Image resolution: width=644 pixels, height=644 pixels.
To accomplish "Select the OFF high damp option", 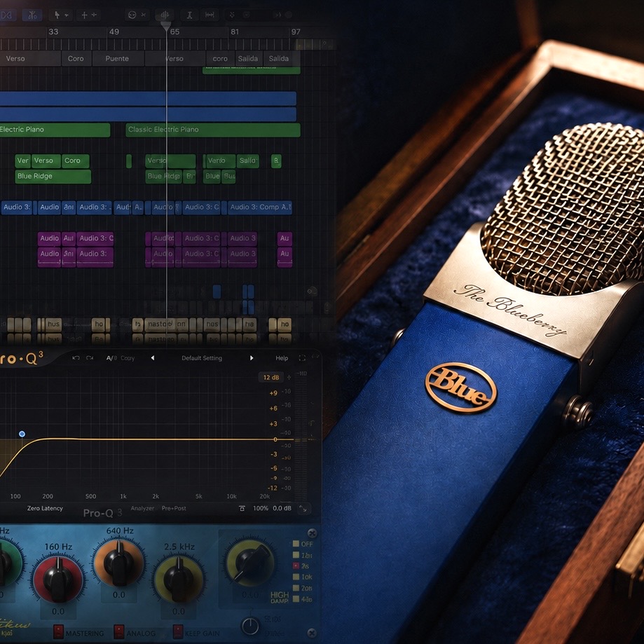I will click(x=296, y=544).
